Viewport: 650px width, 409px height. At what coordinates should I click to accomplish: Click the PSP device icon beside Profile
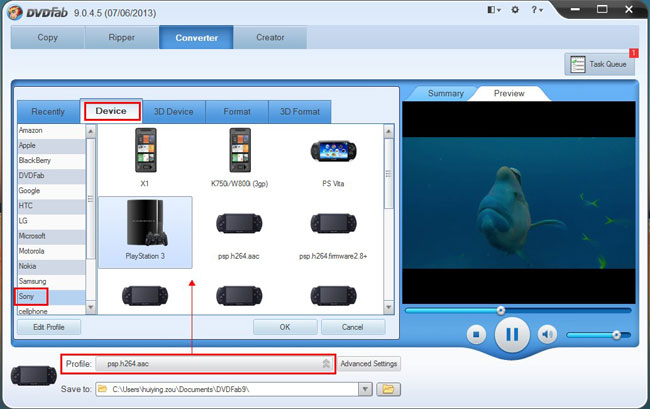pyautogui.click(x=34, y=375)
